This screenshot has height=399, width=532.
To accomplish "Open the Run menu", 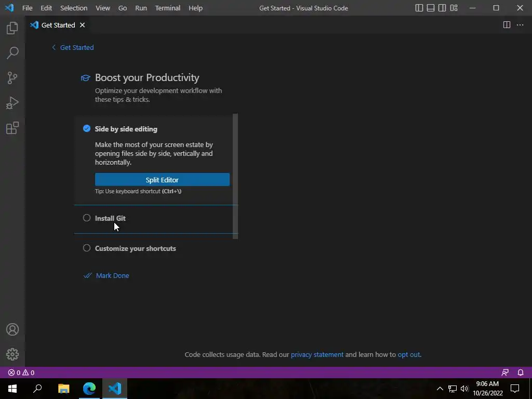I will pos(141,8).
